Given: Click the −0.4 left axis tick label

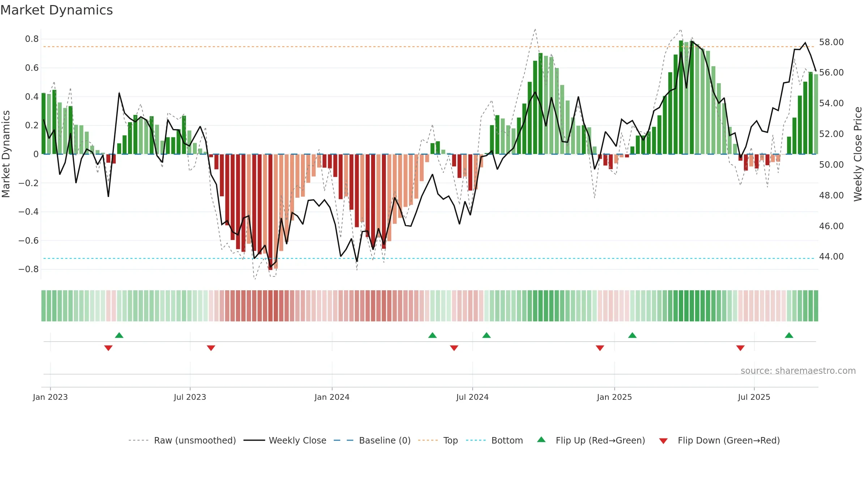Looking at the screenshot, I should point(29,212).
